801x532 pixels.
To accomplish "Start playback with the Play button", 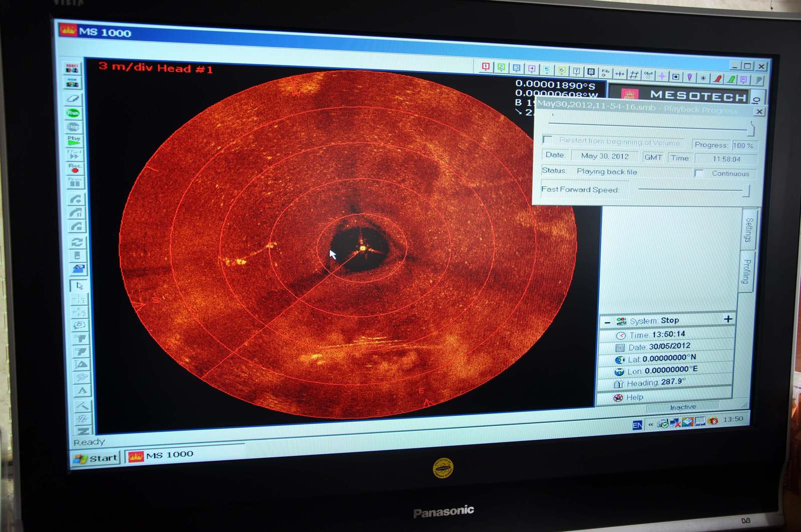I will (x=74, y=141).
